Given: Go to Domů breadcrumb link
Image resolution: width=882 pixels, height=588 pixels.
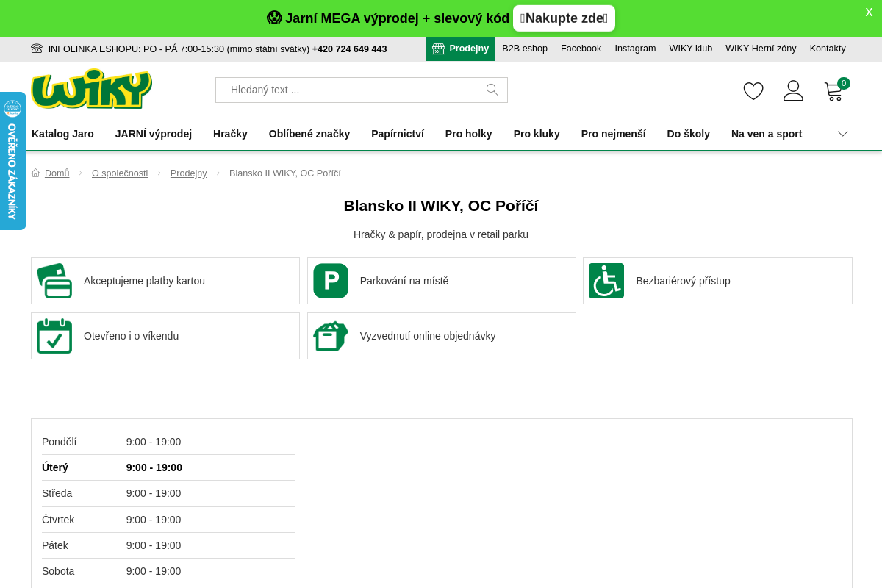Looking at the screenshot, I should point(57,173).
